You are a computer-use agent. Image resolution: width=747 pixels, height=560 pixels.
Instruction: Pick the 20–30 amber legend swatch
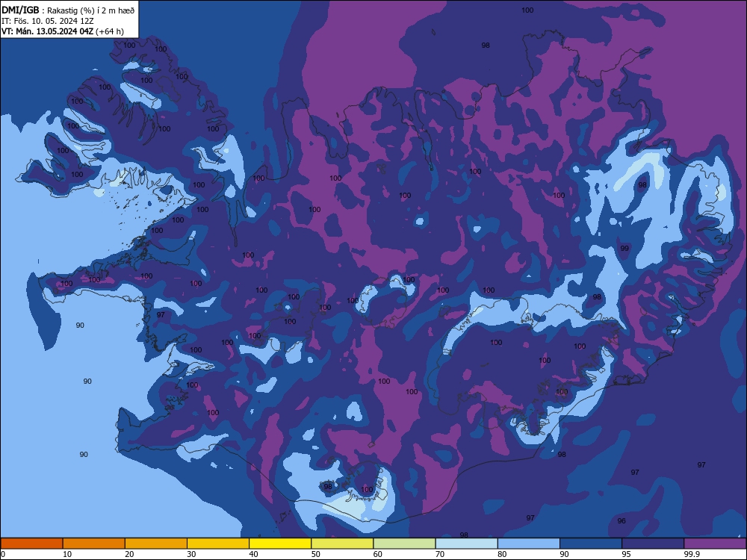(x=156, y=544)
